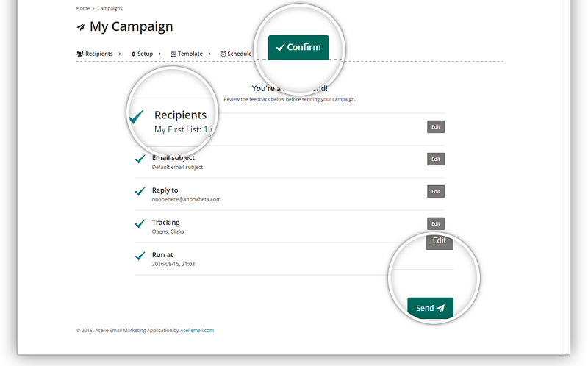
Task: Open the Confirm step tab
Action: [298, 48]
